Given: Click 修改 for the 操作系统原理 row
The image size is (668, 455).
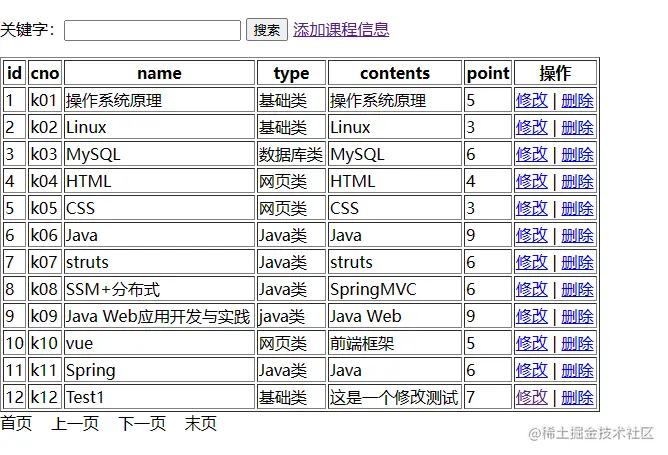Looking at the screenshot, I should pyautogui.click(x=531, y=101).
